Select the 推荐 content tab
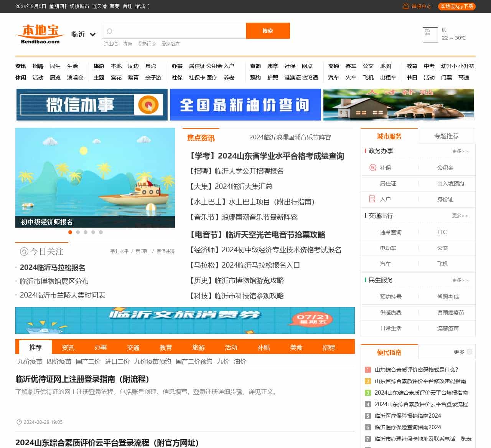This screenshot has width=491, height=448. tap(35, 347)
